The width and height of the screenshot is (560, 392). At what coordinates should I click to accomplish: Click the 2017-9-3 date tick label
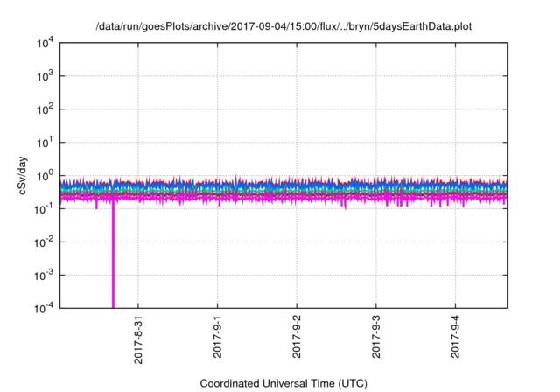pos(376,337)
